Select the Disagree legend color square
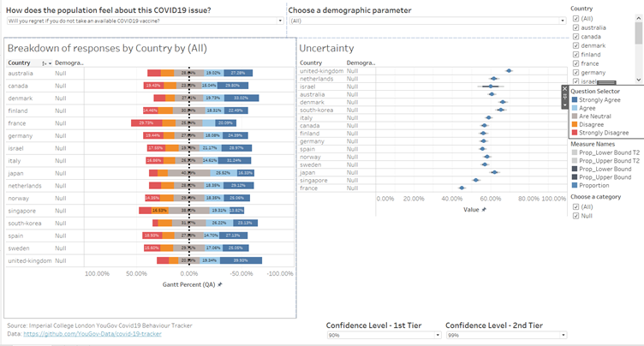644x346 pixels. click(575, 124)
